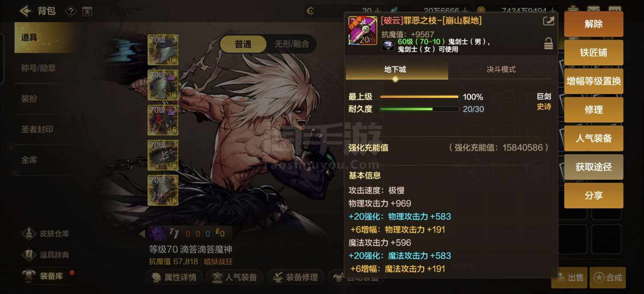The image size is (644, 294).
Task: Click the share icon in the item popup
Action: [x=548, y=21]
